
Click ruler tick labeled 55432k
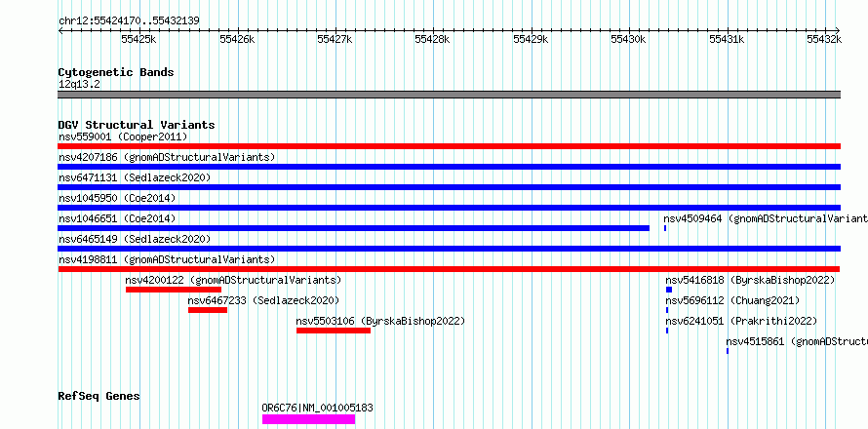point(824,39)
